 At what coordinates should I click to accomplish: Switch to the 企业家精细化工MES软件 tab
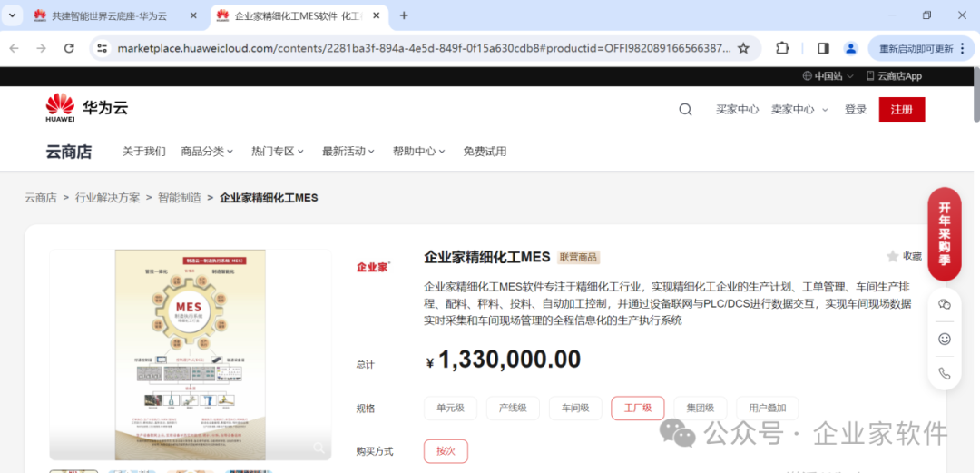coord(299,15)
